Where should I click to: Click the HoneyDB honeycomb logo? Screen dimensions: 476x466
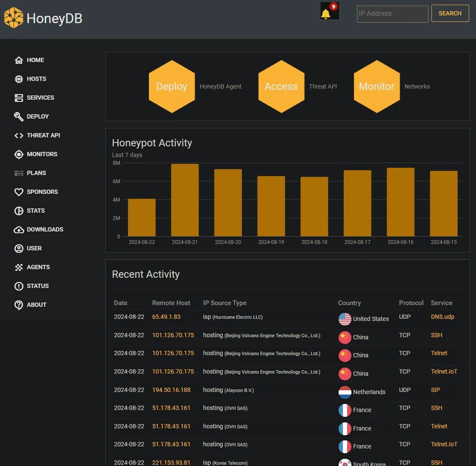tap(14, 18)
